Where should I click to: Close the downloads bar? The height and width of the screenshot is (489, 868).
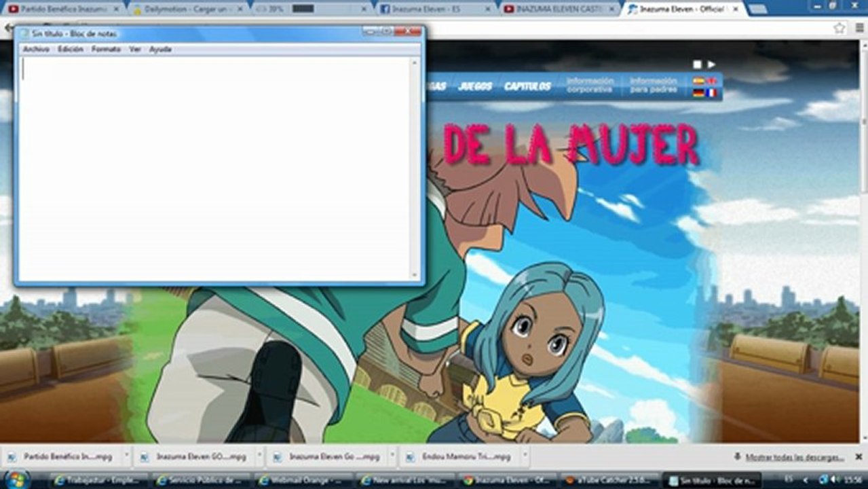[858, 457]
